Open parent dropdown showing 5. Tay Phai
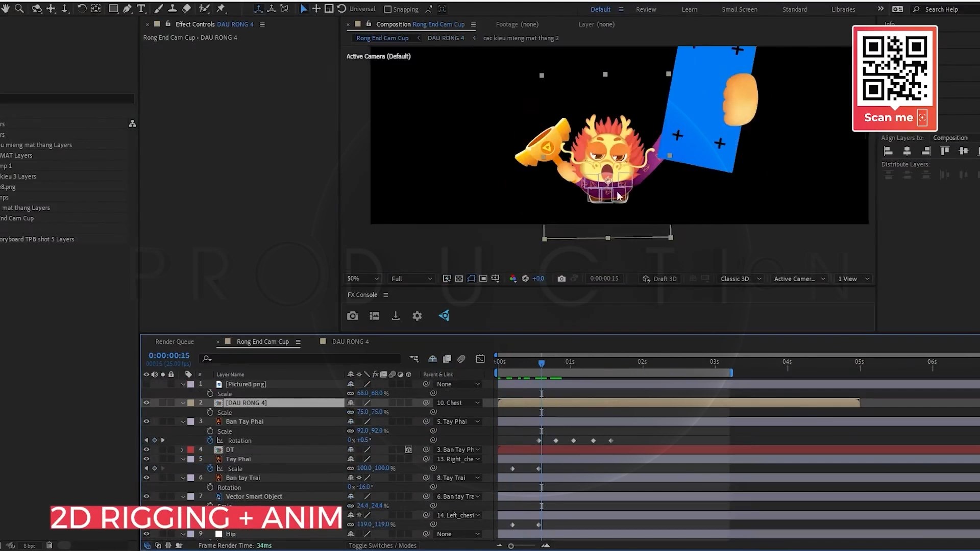 pyautogui.click(x=458, y=421)
